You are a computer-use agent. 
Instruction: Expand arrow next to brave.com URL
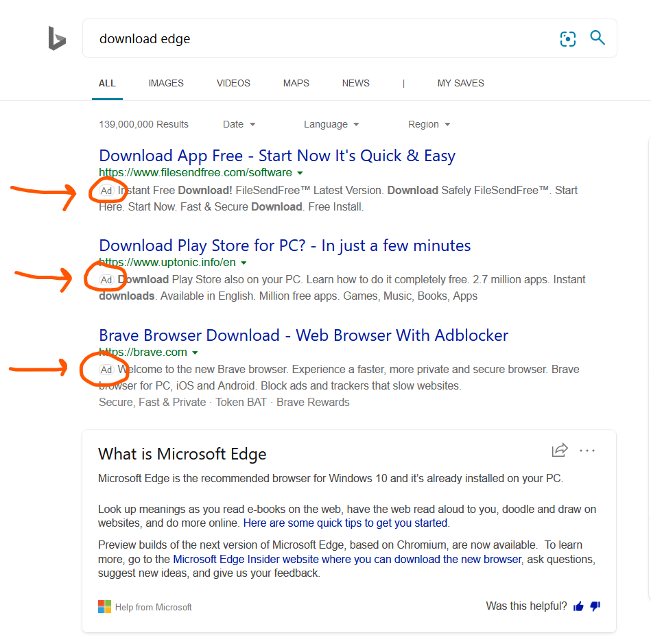point(196,353)
